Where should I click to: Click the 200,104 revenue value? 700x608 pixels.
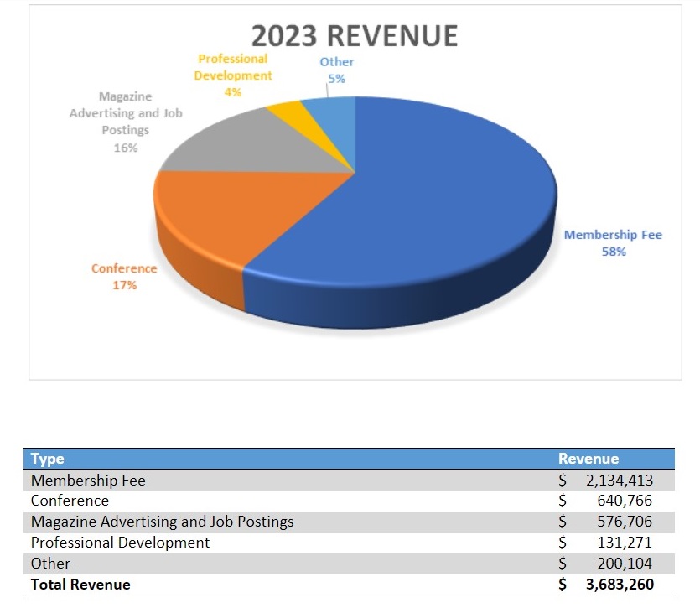[x=625, y=564]
